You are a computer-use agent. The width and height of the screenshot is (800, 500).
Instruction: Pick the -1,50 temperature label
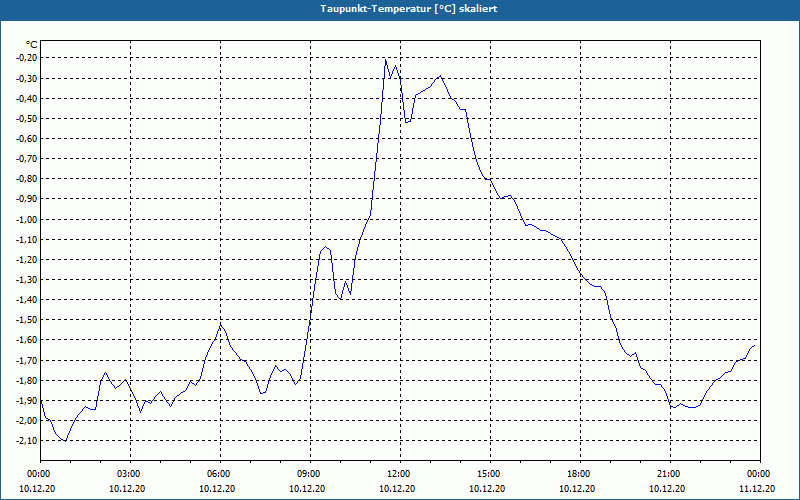27,320
